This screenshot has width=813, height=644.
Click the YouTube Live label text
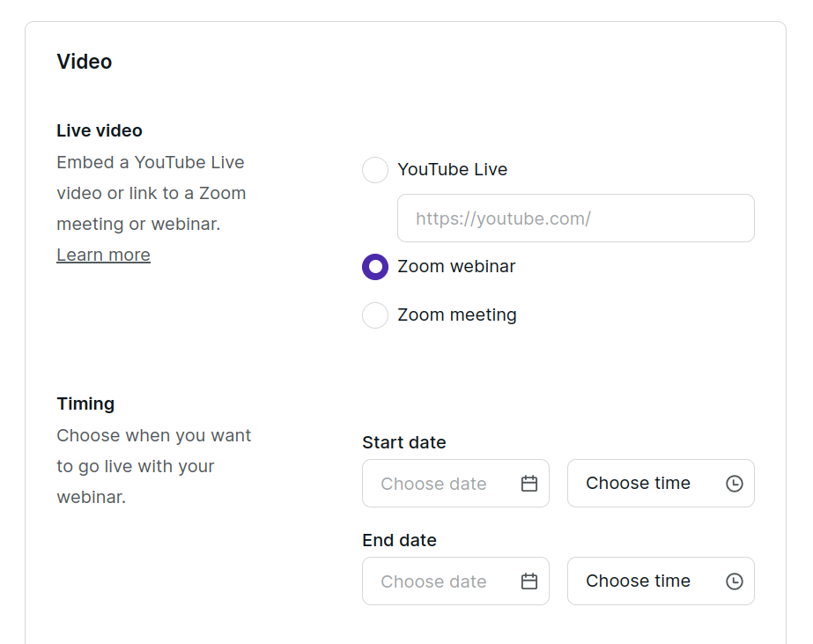click(x=452, y=169)
